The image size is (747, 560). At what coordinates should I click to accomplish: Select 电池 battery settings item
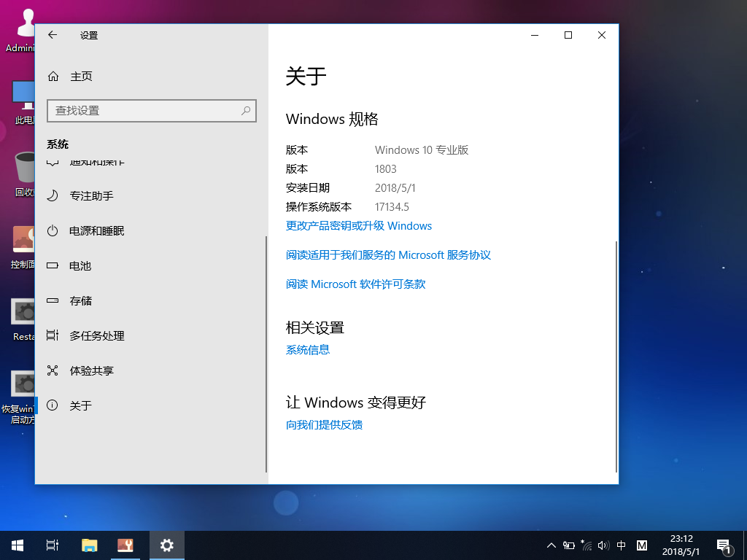(80, 266)
